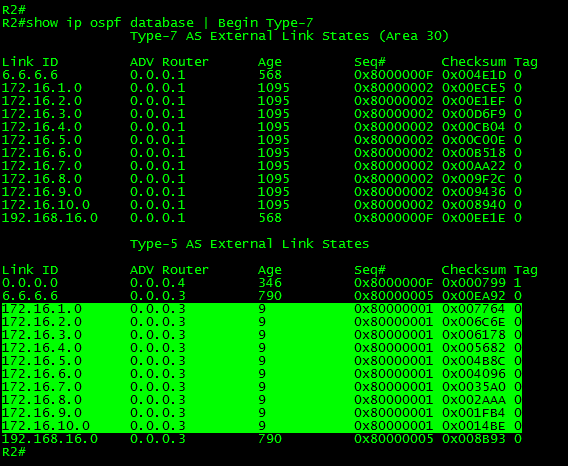Click highlighted checksum 0x006C6E
Viewport: 568px width, 466px height.
click(x=473, y=322)
